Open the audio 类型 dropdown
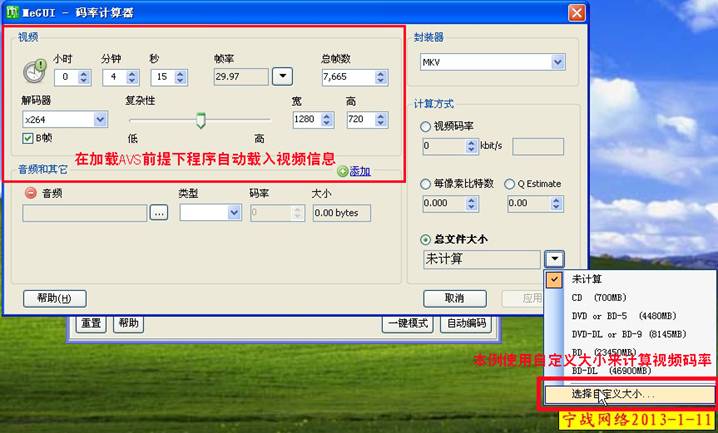Viewport: 718px width, 433px height. 234,212
